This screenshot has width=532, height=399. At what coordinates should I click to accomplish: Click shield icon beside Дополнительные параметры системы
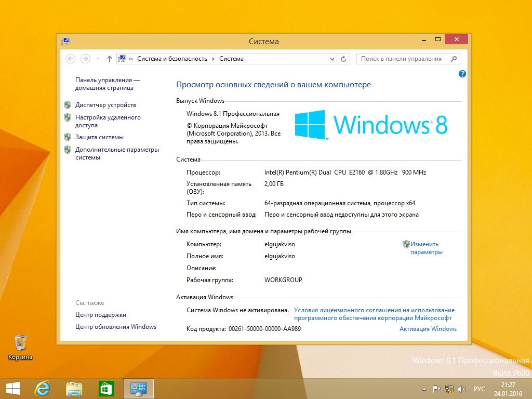click(x=68, y=150)
